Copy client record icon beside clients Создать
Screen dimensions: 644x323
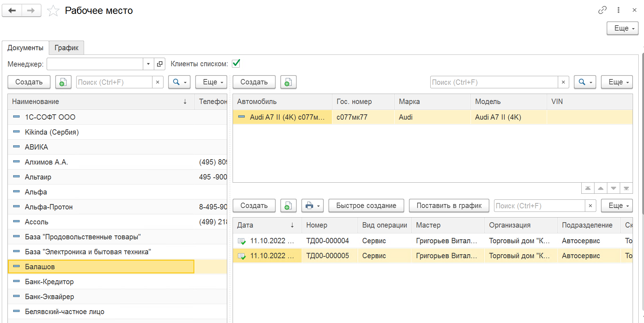(x=63, y=82)
